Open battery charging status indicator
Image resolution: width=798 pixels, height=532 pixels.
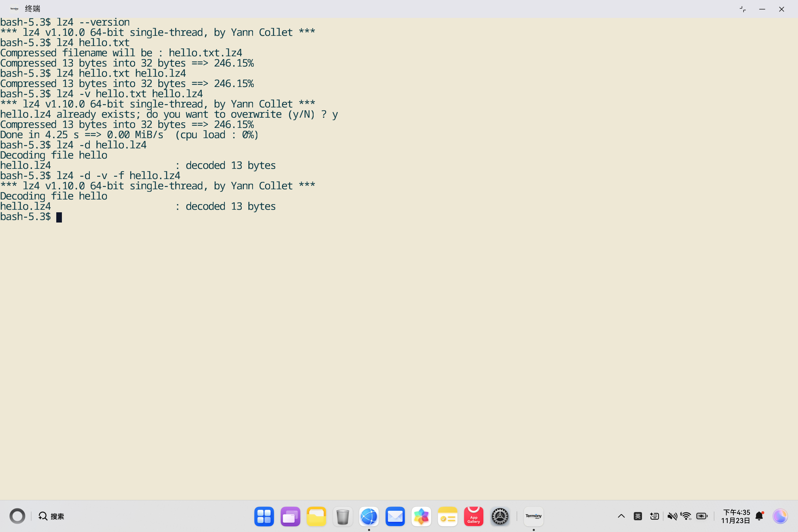pos(702,516)
